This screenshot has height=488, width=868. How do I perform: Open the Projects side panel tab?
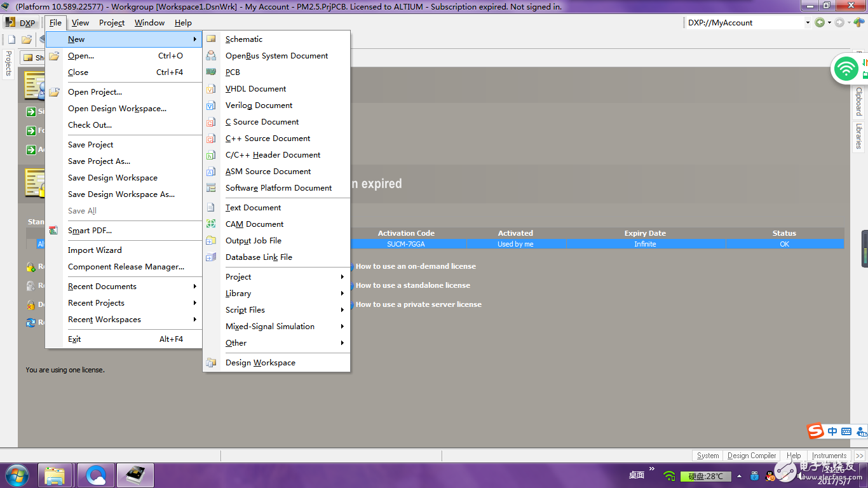click(8, 64)
